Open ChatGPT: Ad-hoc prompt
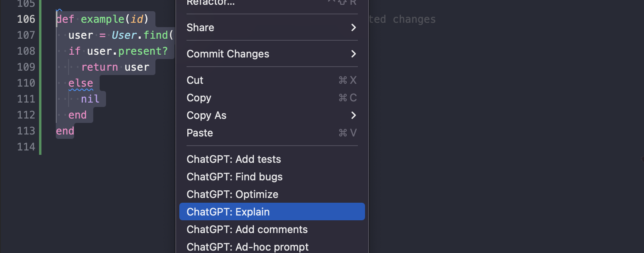Image resolution: width=644 pixels, height=253 pixels. [x=247, y=247]
